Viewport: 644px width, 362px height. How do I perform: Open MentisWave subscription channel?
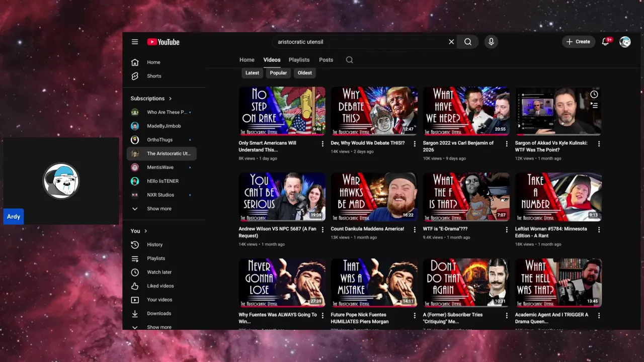[x=161, y=167]
